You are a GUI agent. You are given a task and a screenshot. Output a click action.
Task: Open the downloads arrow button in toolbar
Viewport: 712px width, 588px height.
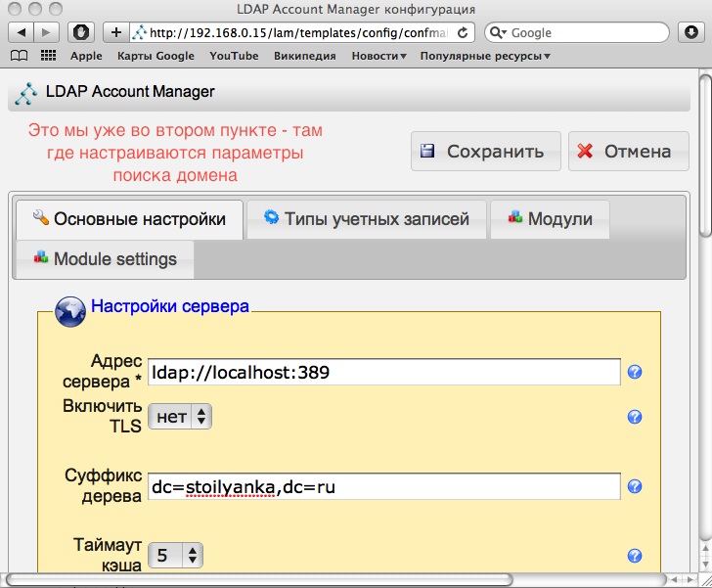[689, 32]
